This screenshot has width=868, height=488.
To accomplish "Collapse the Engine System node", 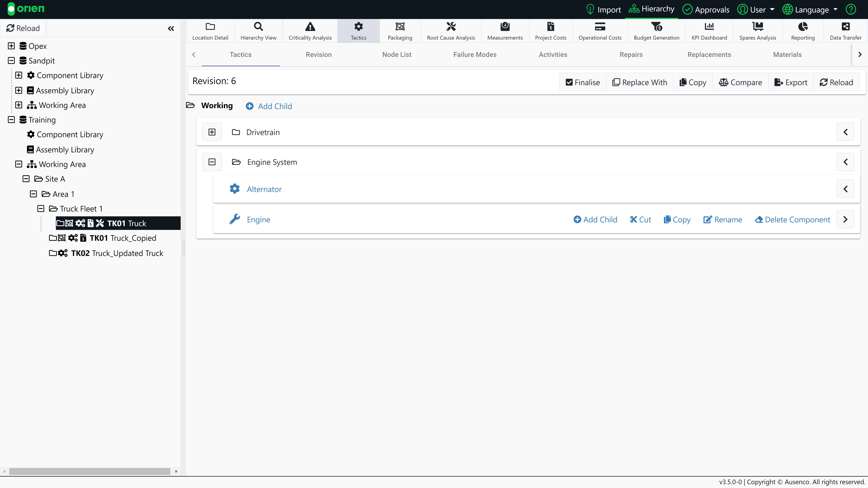I will pyautogui.click(x=212, y=162).
